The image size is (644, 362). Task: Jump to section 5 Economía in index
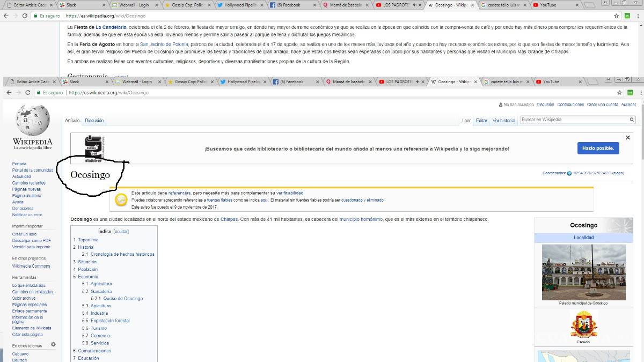[x=88, y=277]
